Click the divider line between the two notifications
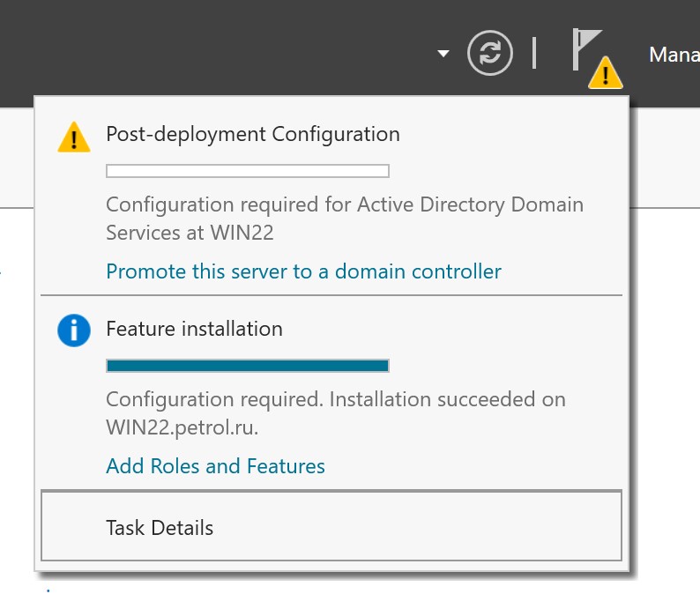 pyautogui.click(x=331, y=295)
